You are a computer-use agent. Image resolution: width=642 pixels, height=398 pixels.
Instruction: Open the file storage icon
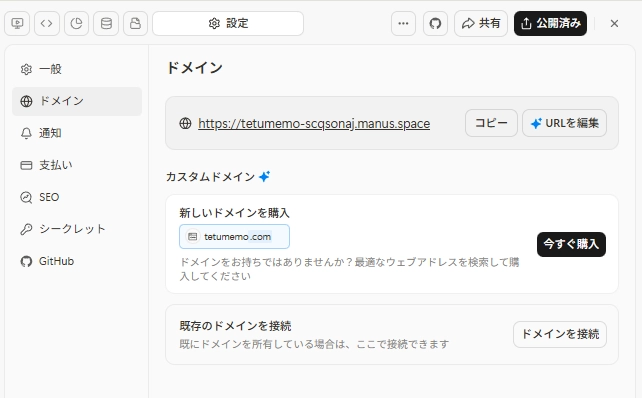[x=135, y=23]
